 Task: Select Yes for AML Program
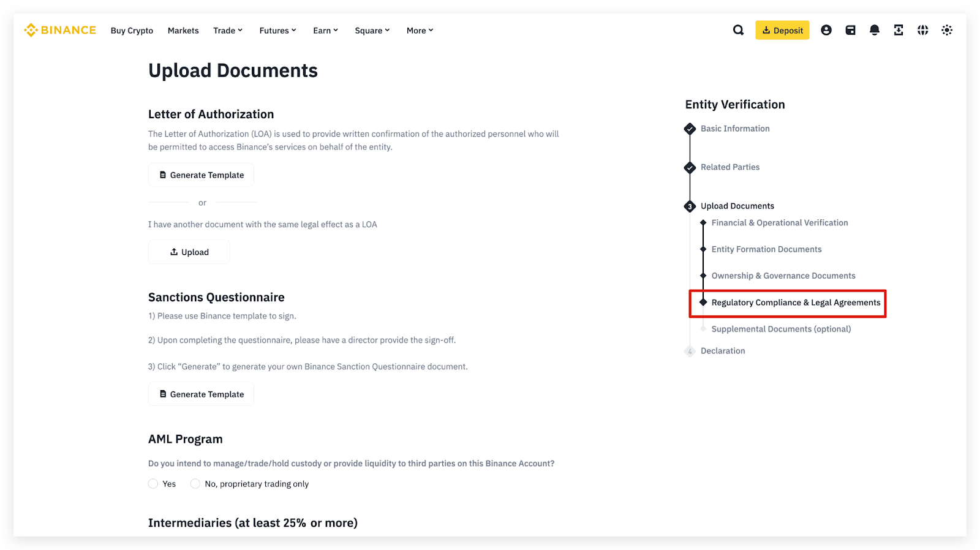coord(153,484)
